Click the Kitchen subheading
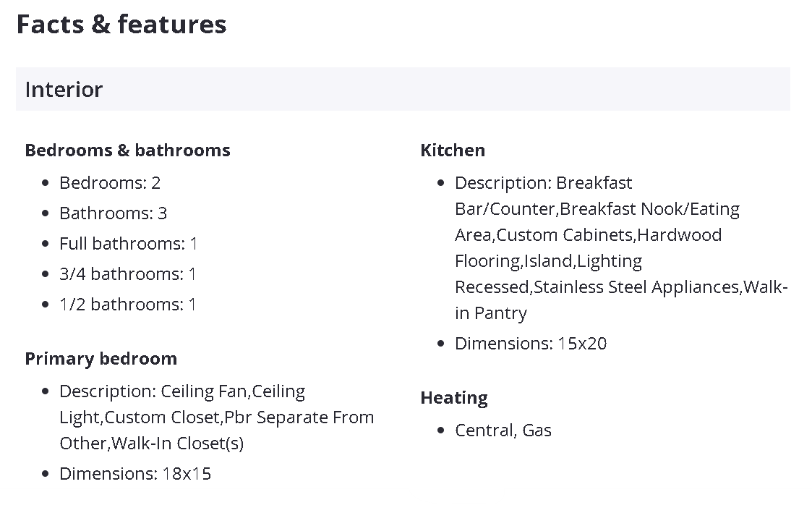 [x=453, y=150]
